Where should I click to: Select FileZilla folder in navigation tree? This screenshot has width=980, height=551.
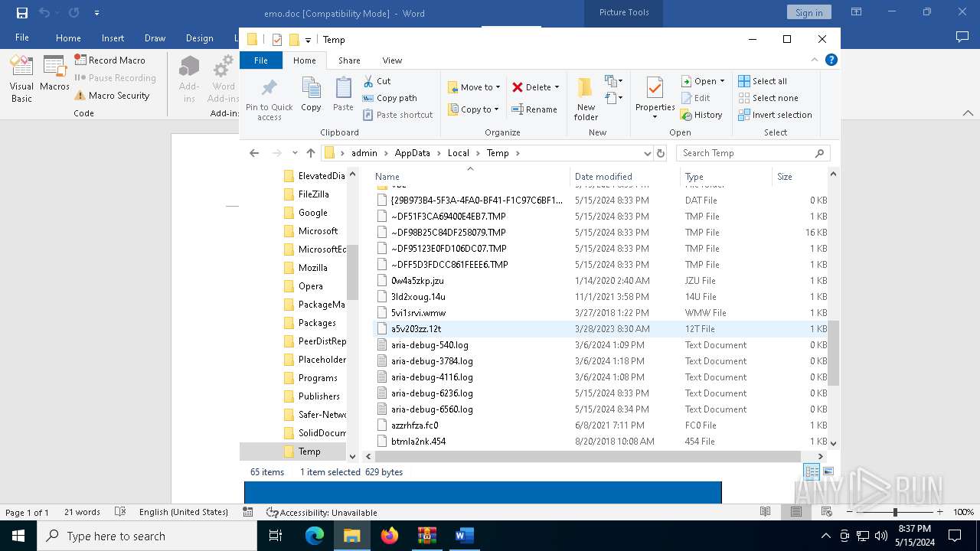click(x=313, y=194)
